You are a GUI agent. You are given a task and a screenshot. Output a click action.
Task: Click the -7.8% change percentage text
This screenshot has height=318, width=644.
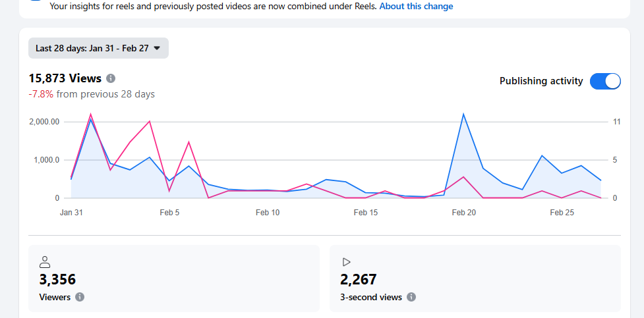[x=41, y=94]
